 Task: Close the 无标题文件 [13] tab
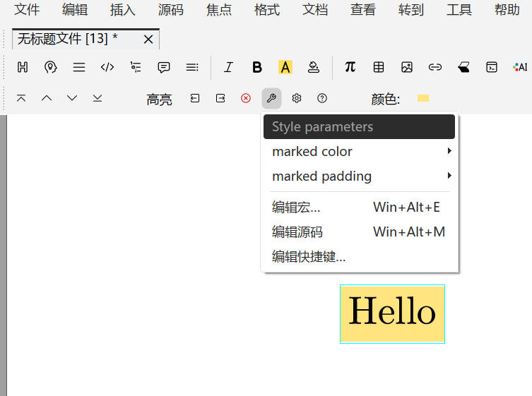pos(148,40)
